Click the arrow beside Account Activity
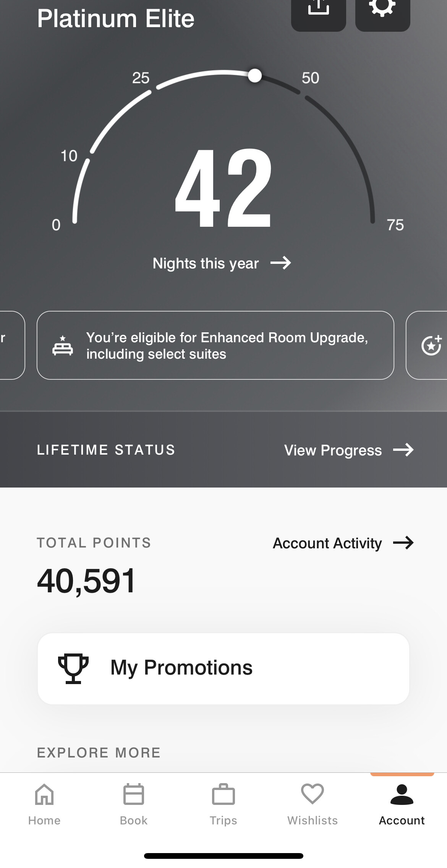 403,543
